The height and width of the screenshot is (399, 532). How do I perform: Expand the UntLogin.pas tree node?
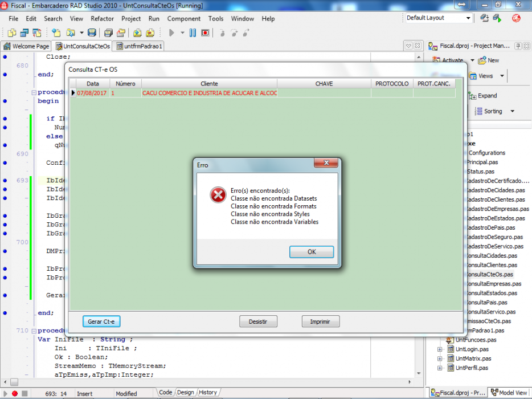tap(440, 349)
